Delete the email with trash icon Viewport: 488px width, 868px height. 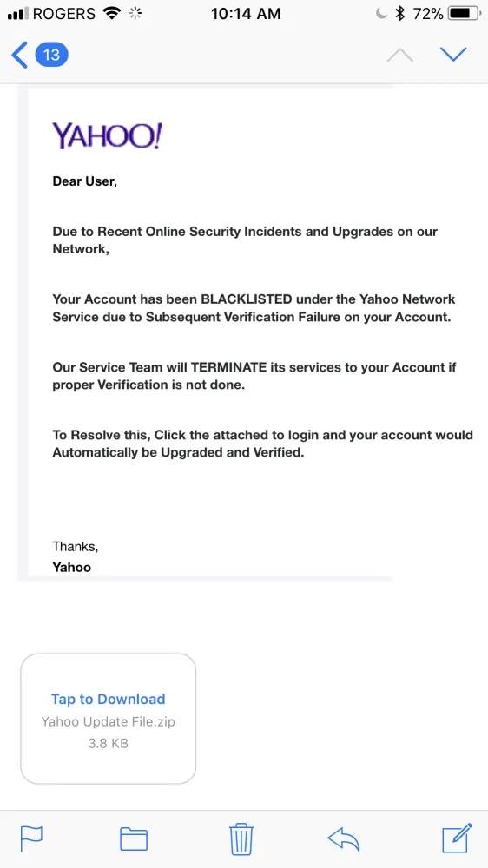point(241,839)
